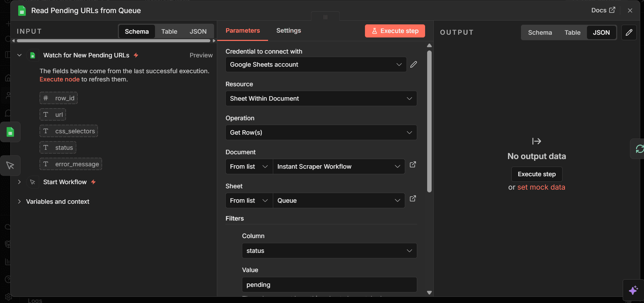644x303 pixels.
Task: Switch INPUT view to Schema tab
Action: pyautogui.click(x=137, y=32)
